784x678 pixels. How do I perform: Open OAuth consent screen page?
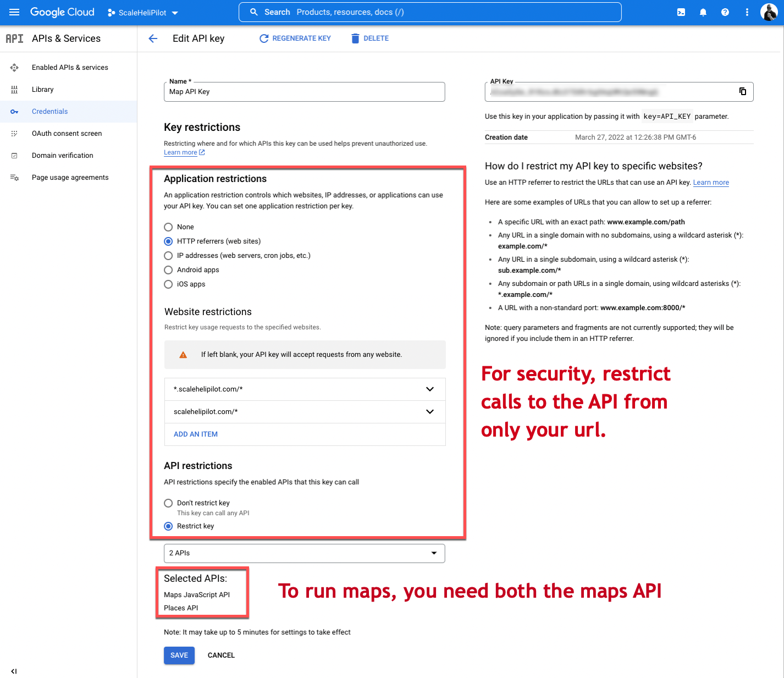pos(67,134)
